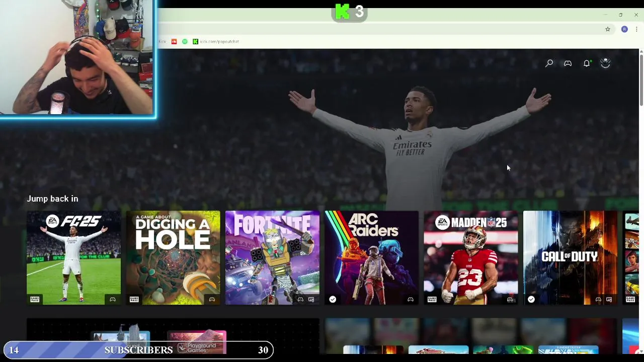Image resolution: width=644 pixels, height=362 pixels.
Task: Click the Game Pass badge on Digging A Hole
Action: tap(134, 299)
